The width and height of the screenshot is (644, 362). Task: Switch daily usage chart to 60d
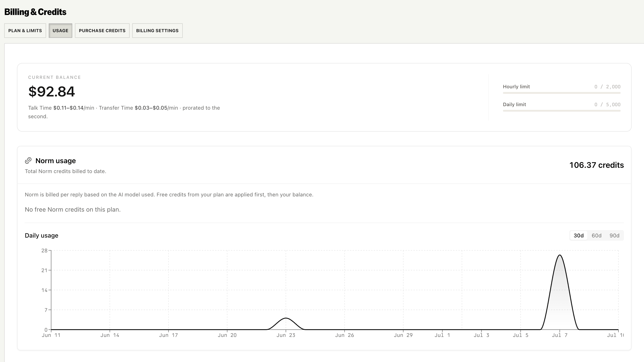pyautogui.click(x=596, y=236)
